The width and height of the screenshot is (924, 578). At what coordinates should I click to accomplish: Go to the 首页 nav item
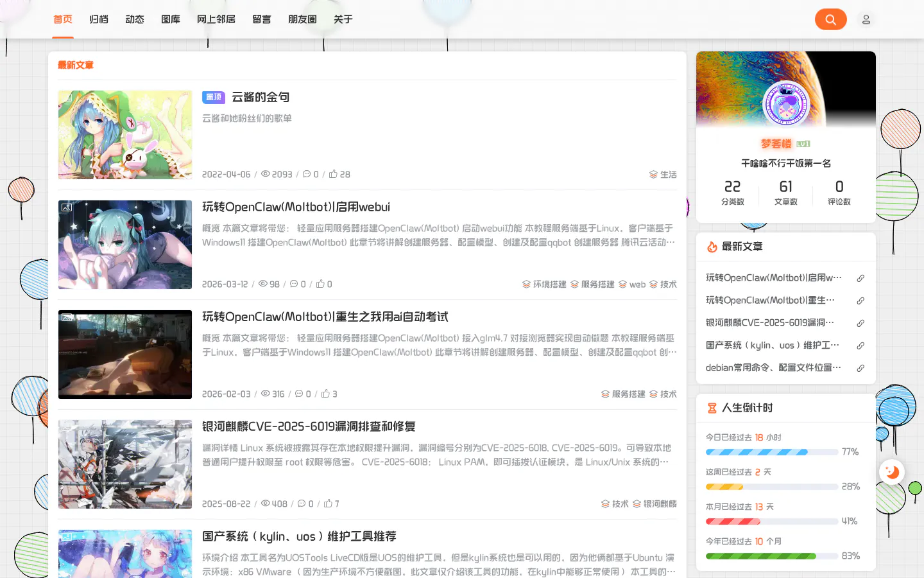[x=63, y=19]
